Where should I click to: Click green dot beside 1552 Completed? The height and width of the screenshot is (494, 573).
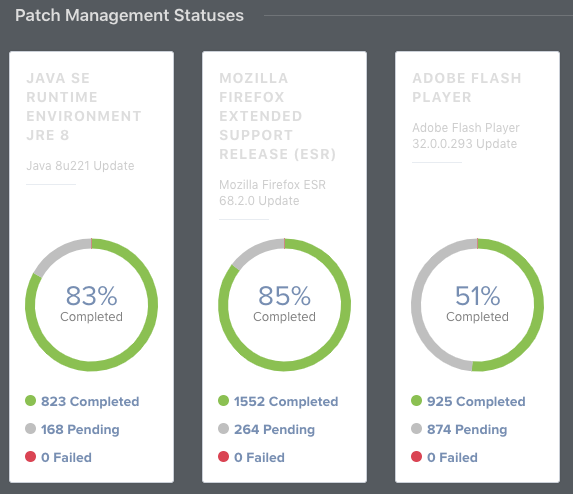(224, 400)
